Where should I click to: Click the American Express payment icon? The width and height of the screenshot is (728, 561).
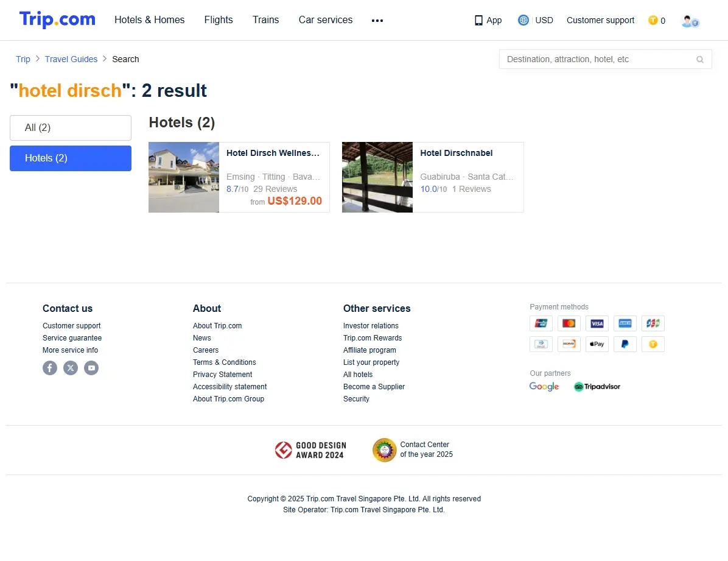click(x=625, y=323)
